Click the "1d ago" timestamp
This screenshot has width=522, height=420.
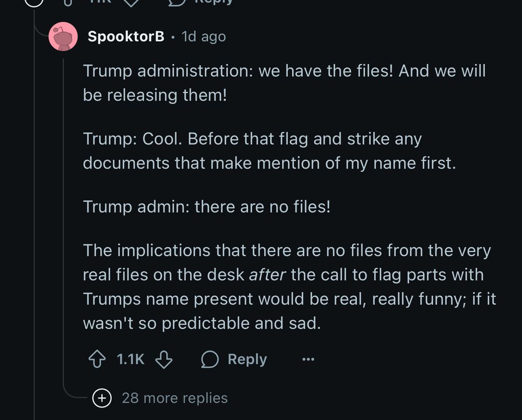click(x=204, y=37)
